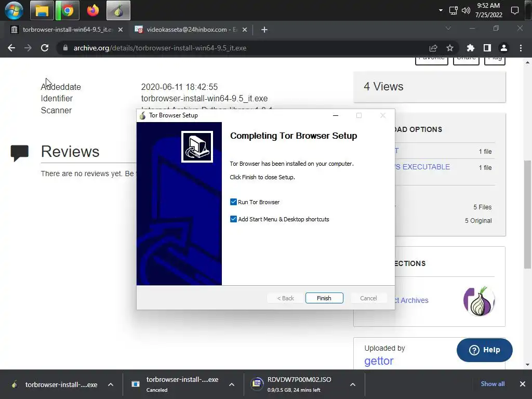Switch to torbrowser-install-win64 tab
This screenshot has height=399, width=532.
(67, 30)
